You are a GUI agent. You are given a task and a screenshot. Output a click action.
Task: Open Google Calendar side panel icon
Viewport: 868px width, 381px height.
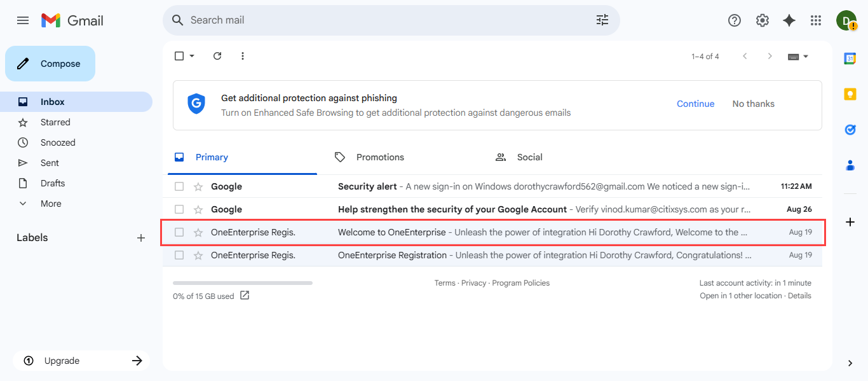pyautogui.click(x=850, y=59)
